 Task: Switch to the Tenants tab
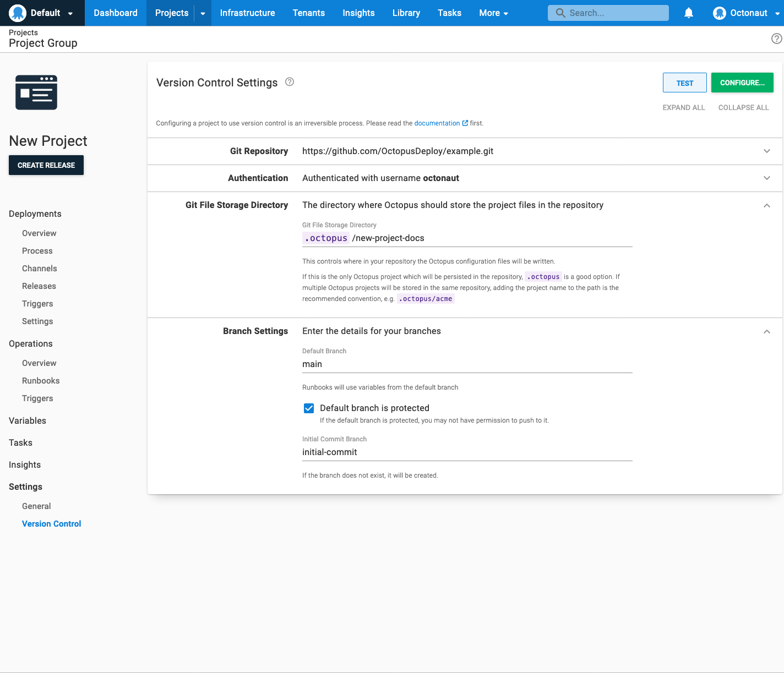click(x=309, y=13)
